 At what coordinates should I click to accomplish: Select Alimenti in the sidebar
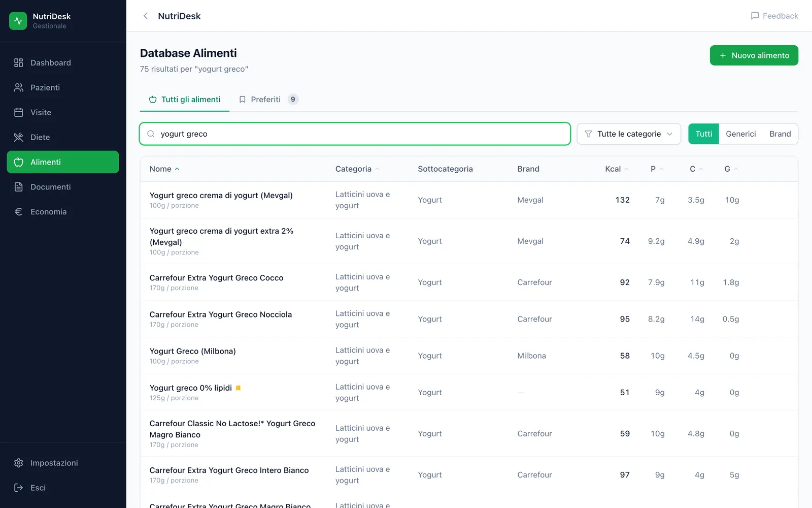[x=63, y=162]
